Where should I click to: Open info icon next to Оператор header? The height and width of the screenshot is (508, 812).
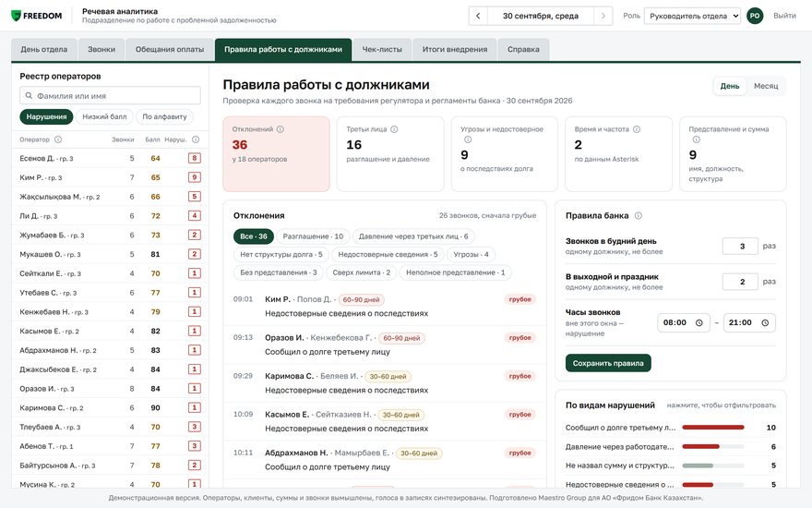[x=58, y=139]
